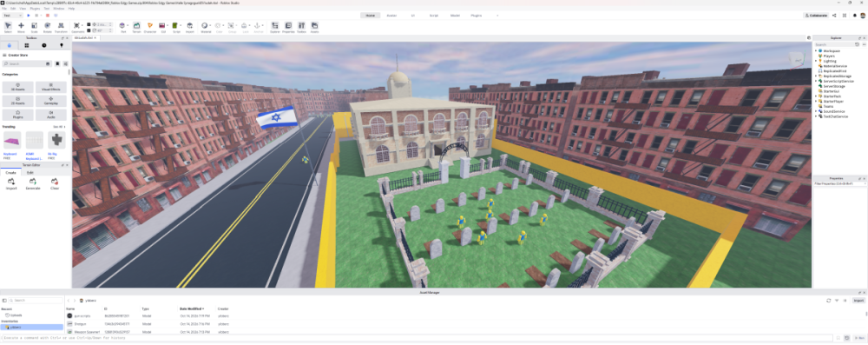The image size is (868, 345).
Task: Open the Visual Effects category
Action: [x=51, y=87]
